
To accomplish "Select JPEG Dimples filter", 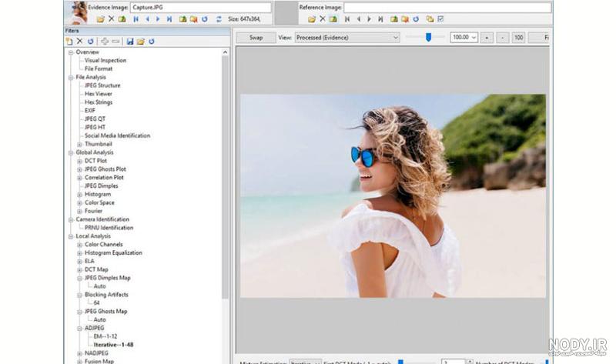I will tap(101, 185).
